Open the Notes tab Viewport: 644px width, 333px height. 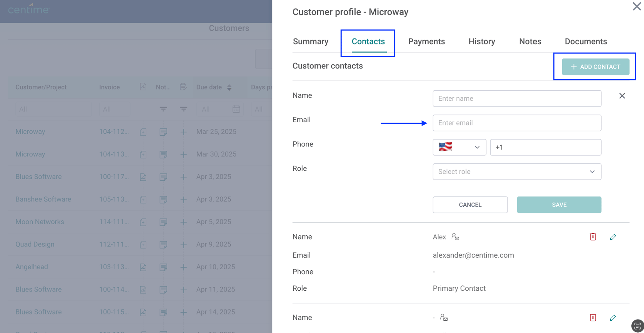(x=530, y=42)
